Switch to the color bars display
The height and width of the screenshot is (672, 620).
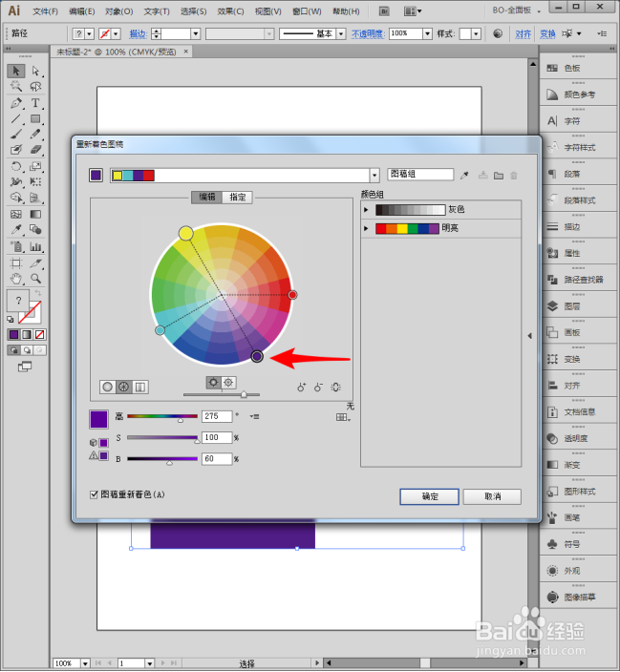pos(139,387)
